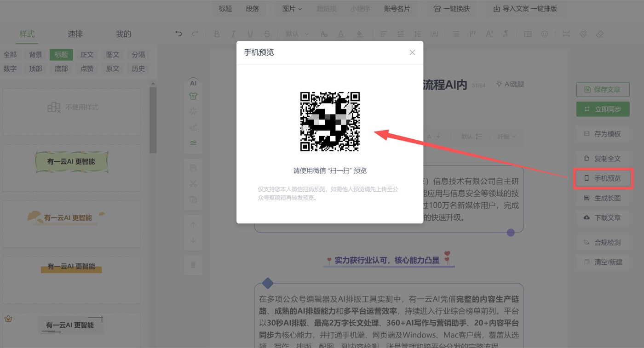Open AI选题 next to title
Screen dimensions: 644x348
(510, 84)
